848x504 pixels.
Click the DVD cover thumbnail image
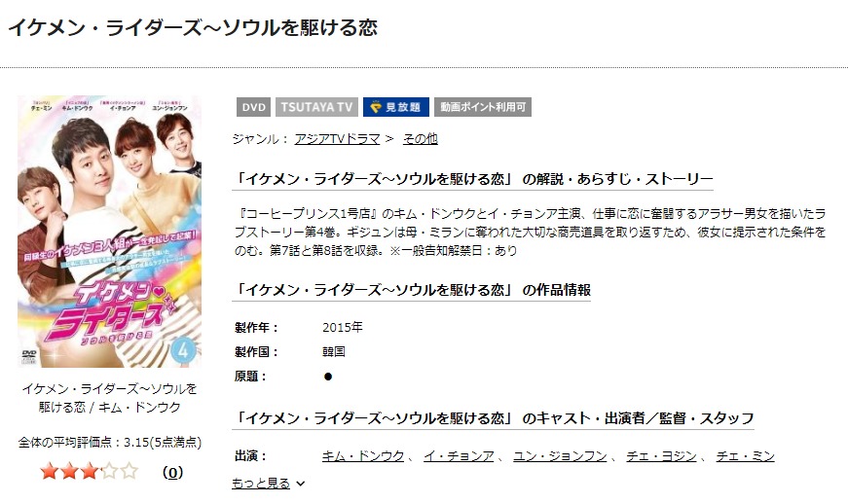109,232
